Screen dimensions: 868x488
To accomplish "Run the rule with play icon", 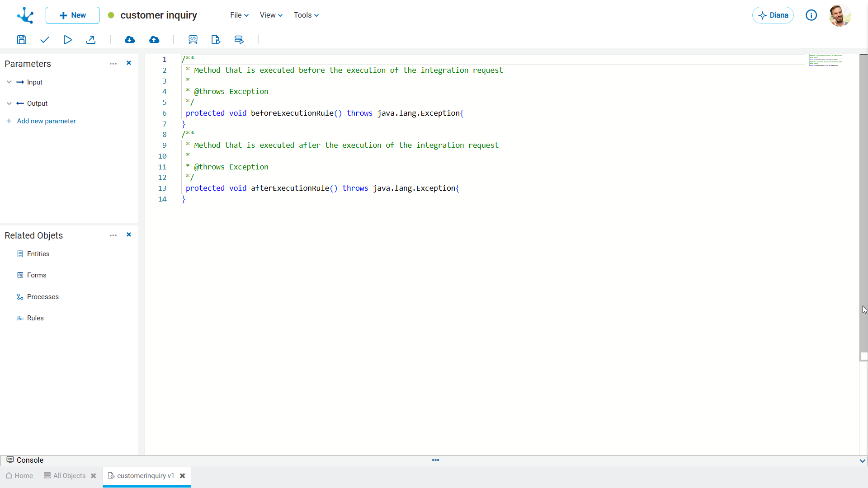I will pyautogui.click(x=67, y=40).
